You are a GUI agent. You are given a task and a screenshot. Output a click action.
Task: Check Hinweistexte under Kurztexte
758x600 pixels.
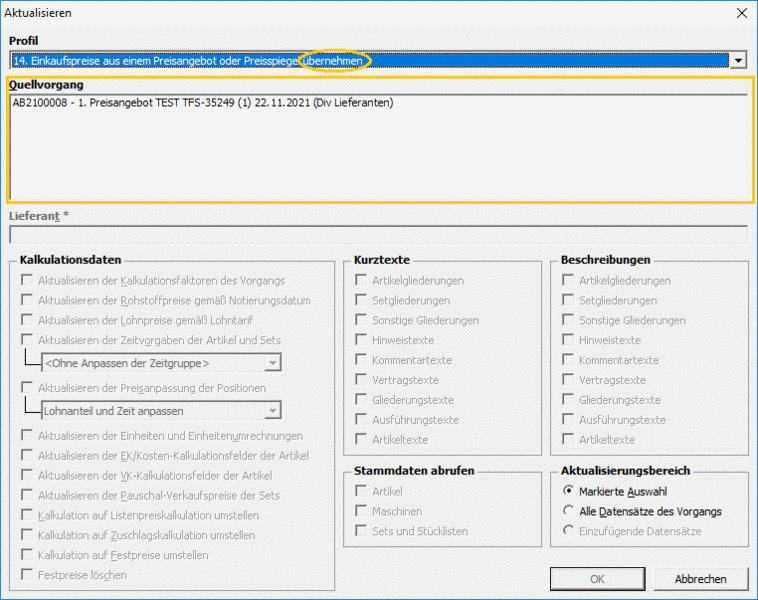361,339
